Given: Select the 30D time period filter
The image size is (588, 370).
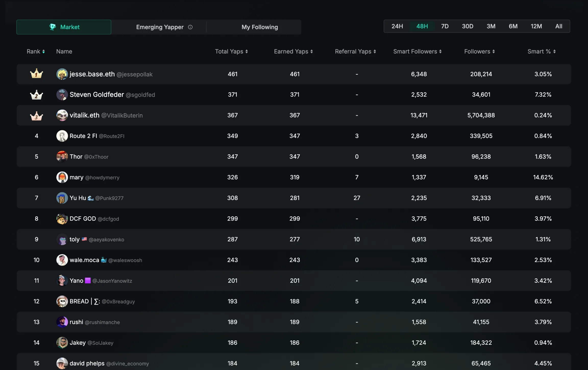Looking at the screenshot, I should (x=468, y=26).
